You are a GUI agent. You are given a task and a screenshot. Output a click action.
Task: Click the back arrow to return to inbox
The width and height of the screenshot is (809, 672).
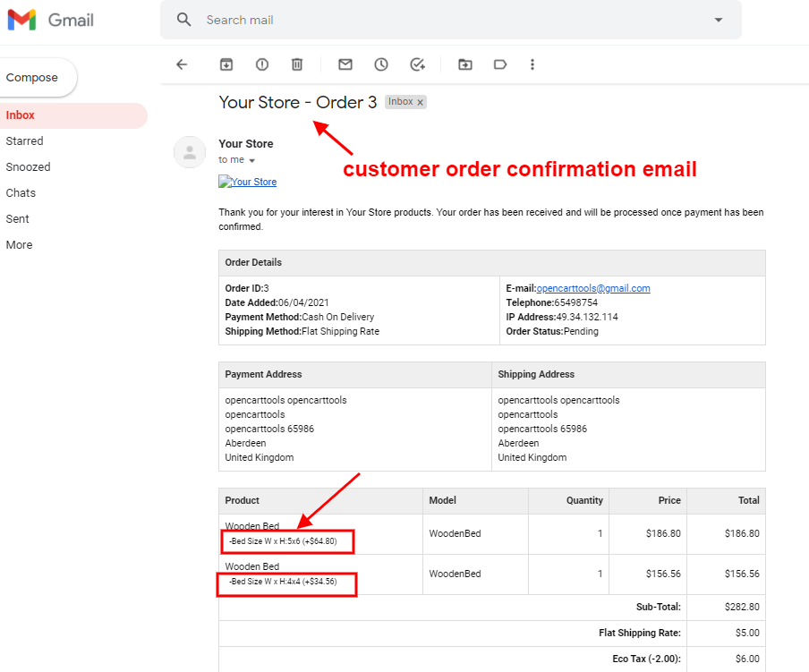click(182, 64)
